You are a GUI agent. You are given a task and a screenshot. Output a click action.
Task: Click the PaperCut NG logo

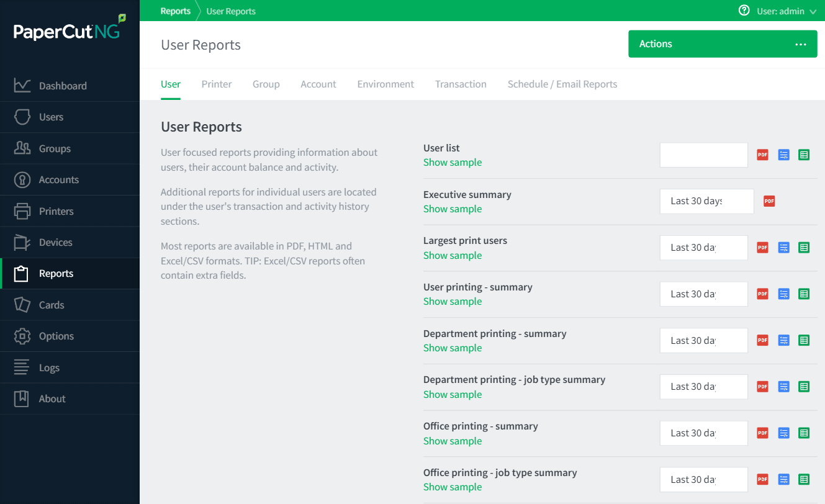pyautogui.click(x=70, y=29)
